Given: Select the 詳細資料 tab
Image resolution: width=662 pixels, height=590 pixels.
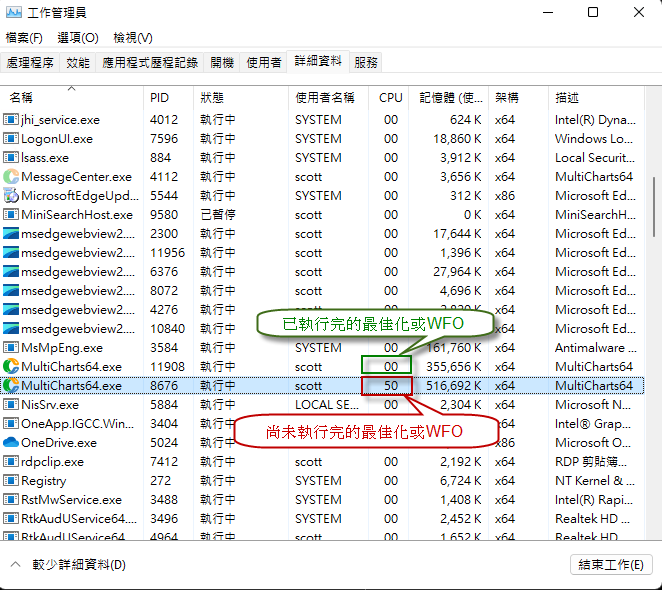Looking at the screenshot, I should click(318, 61).
